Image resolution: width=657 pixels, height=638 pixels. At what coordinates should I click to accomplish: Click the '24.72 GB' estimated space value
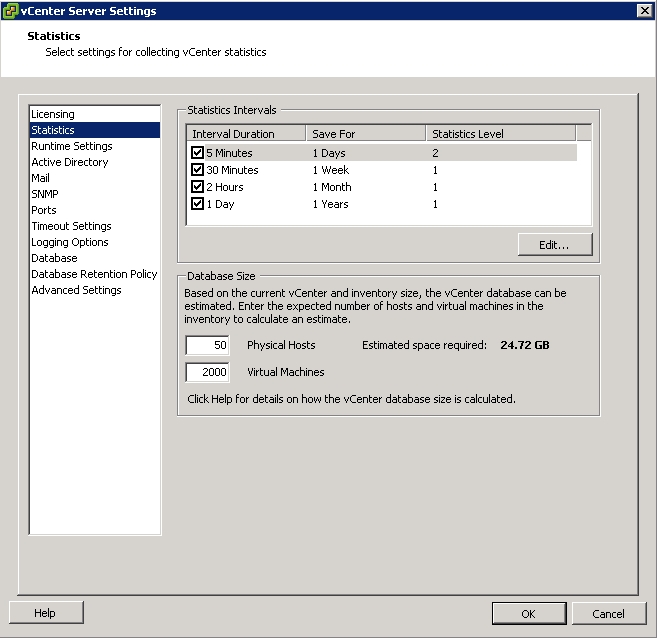tap(525, 345)
